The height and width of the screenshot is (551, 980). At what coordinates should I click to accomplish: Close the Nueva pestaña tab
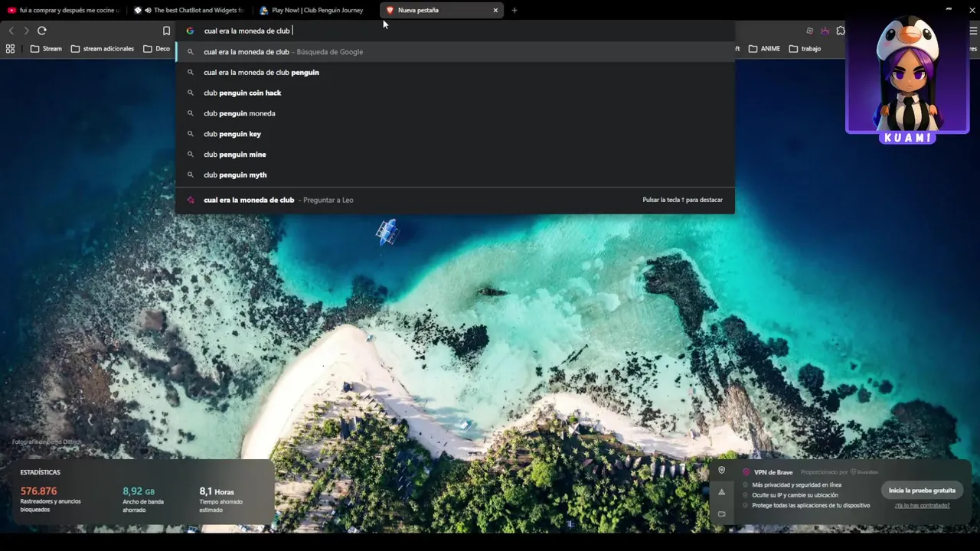(x=495, y=11)
